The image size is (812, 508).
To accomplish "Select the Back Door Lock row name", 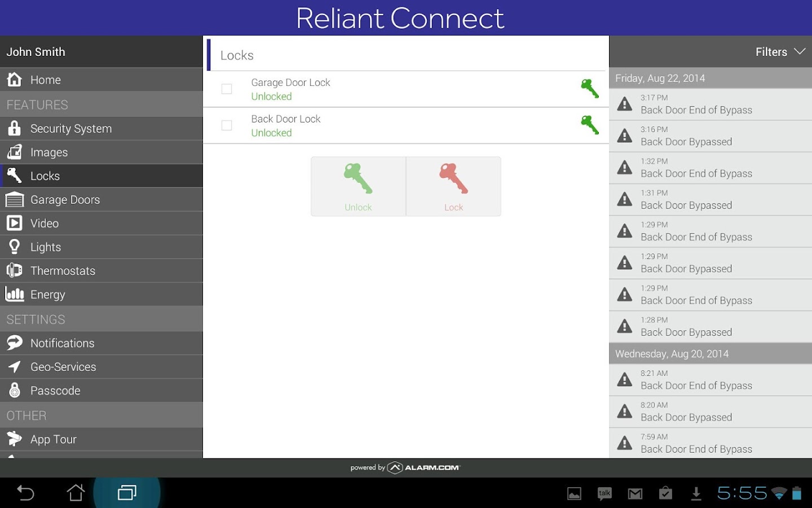I will coord(286,119).
